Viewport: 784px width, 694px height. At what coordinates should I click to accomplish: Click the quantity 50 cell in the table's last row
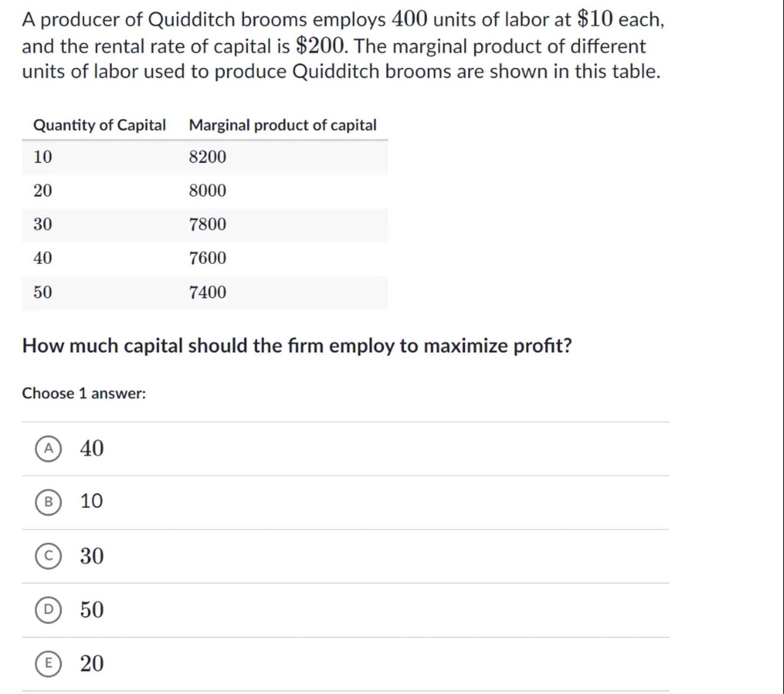(x=42, y=292)
